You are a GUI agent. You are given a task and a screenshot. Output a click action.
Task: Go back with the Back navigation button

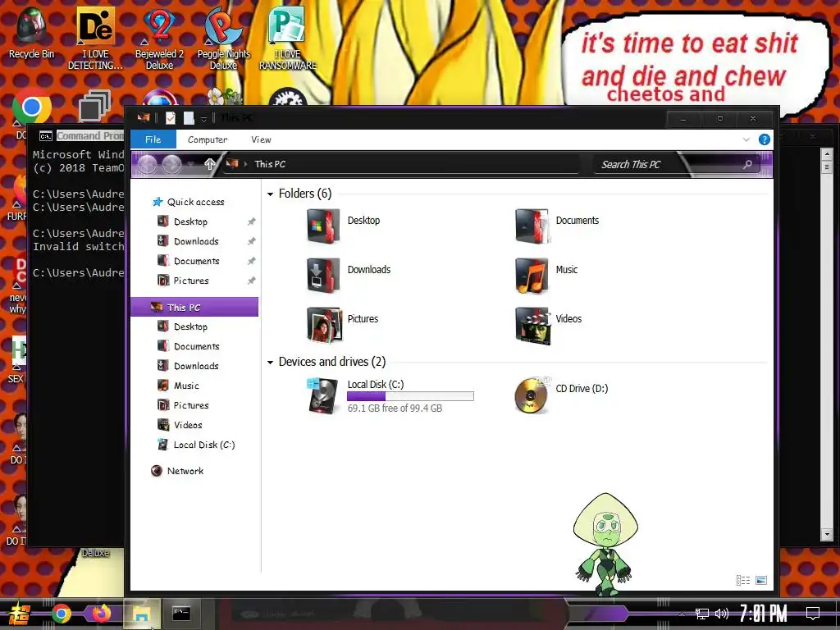(x=148, y=164)
